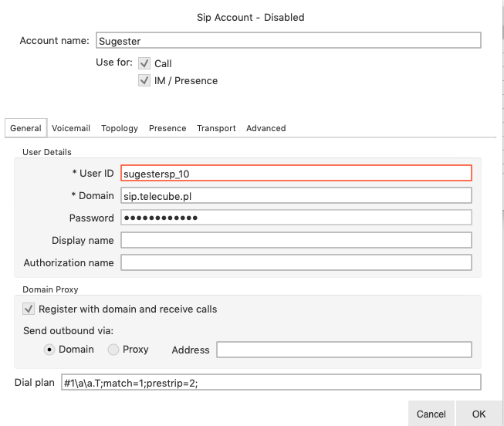The height and width of the screenshot is (426, 504).
Task: Select the Proxy outbound radio button
Action: (113, 350)
